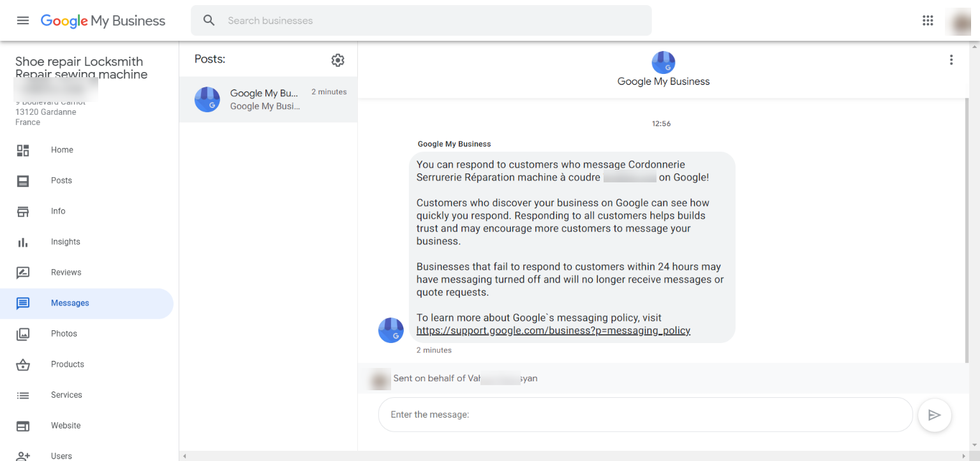This screenshot has width=980, height=461.
Task: Click the Search businesses bar
Action: (421, 20)
